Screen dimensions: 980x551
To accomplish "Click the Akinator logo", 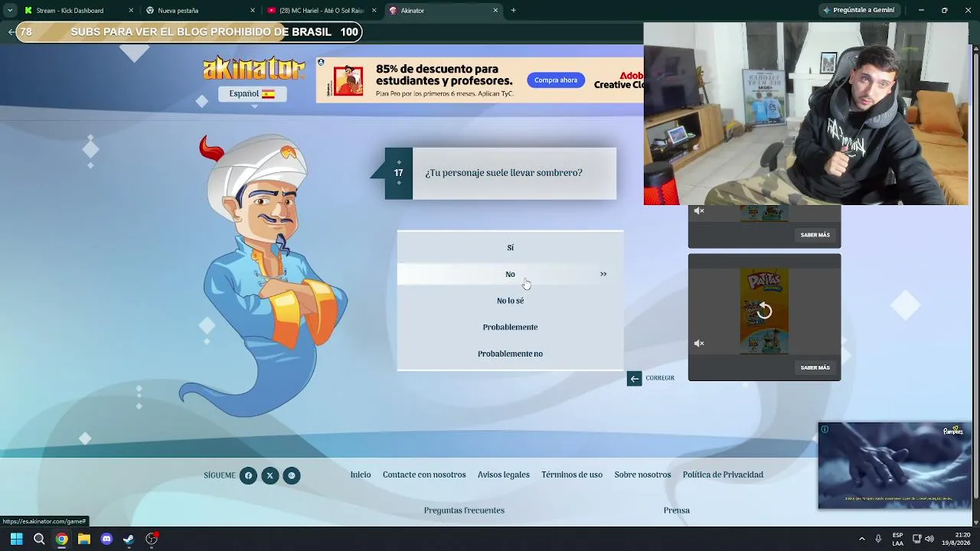I will (254, 67).
